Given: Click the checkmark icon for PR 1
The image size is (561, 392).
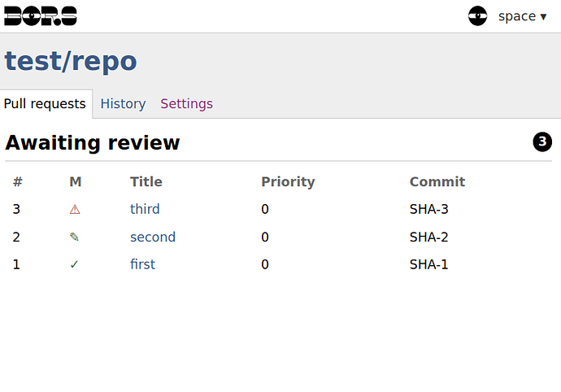Looking at the screenshot, I should [75, 264].
